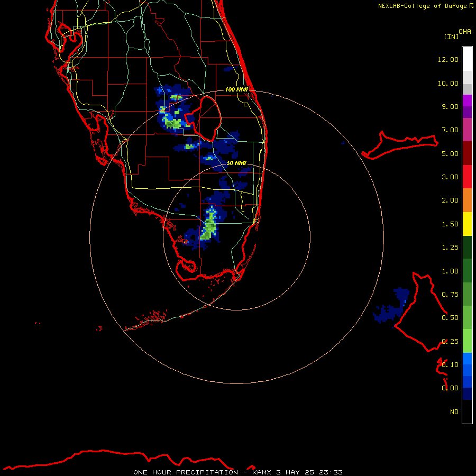
Task: Select the magenta legend color band
Action: tap(467, 100)
